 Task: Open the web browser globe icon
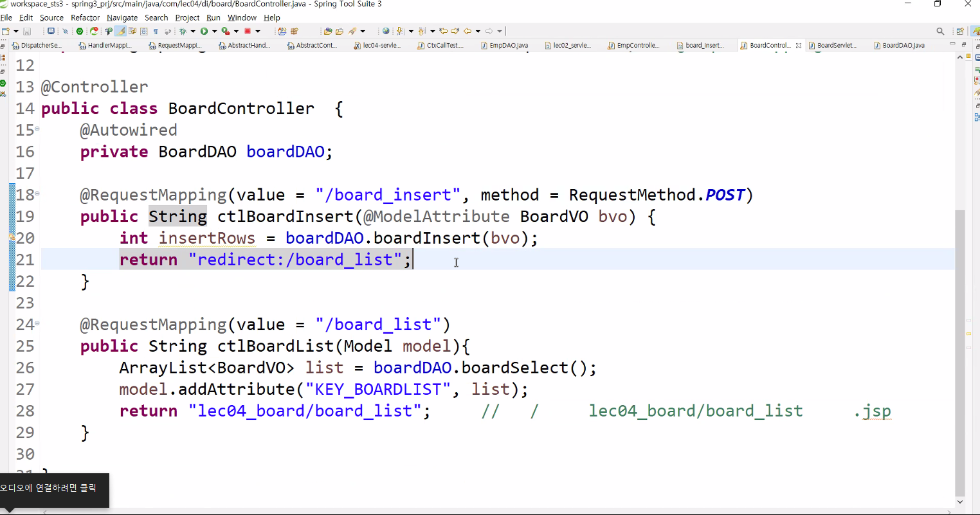(x=386, y=31)
